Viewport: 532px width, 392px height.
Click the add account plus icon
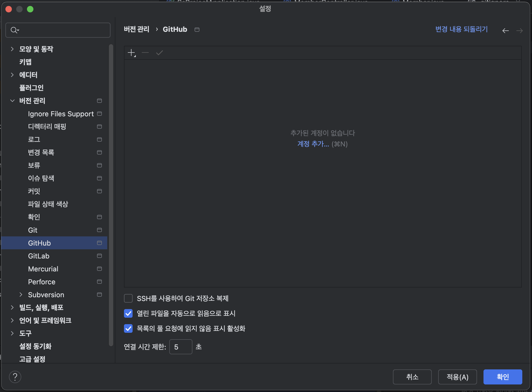click(131, 52)
